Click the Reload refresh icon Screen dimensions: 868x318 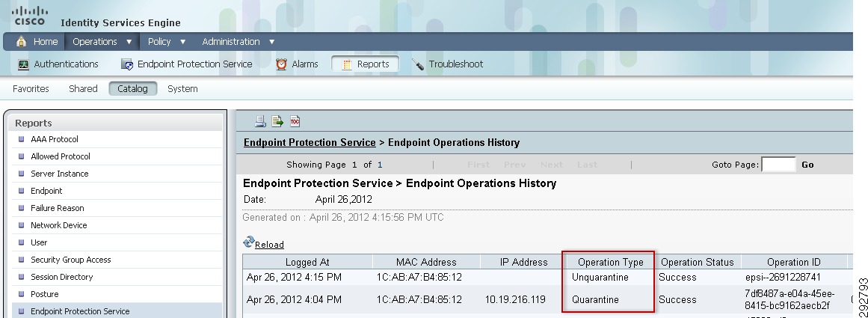pos(248,242)
